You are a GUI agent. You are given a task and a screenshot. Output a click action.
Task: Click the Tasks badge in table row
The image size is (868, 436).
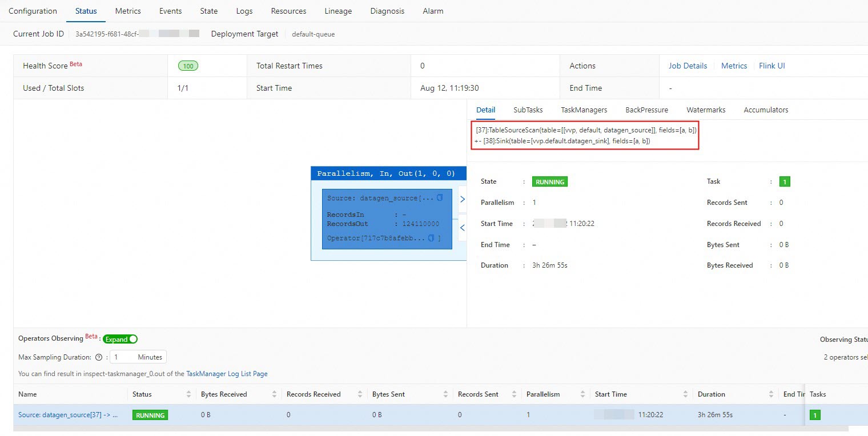pyautogui.click(x=815, y=415)
